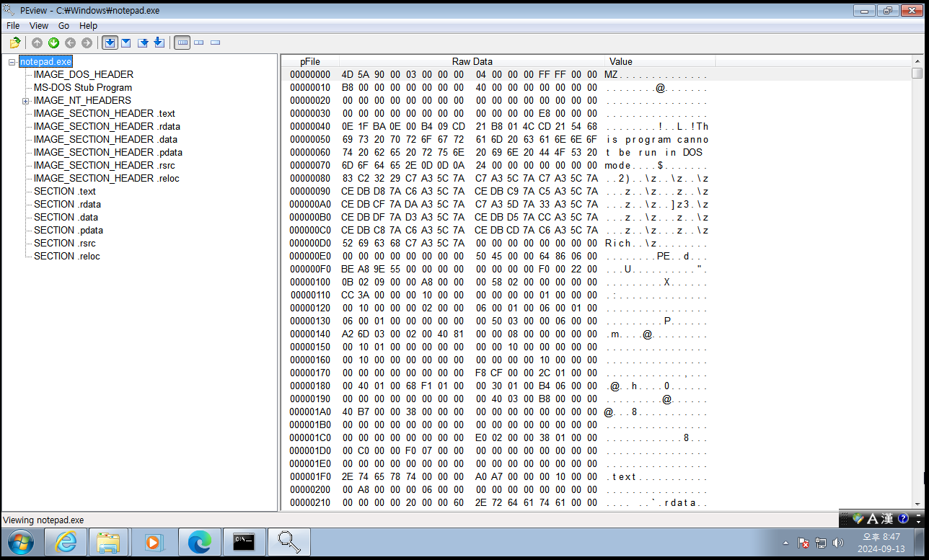Open the Help menu
This screenshot has height=560, width=929.
[88, 25]
